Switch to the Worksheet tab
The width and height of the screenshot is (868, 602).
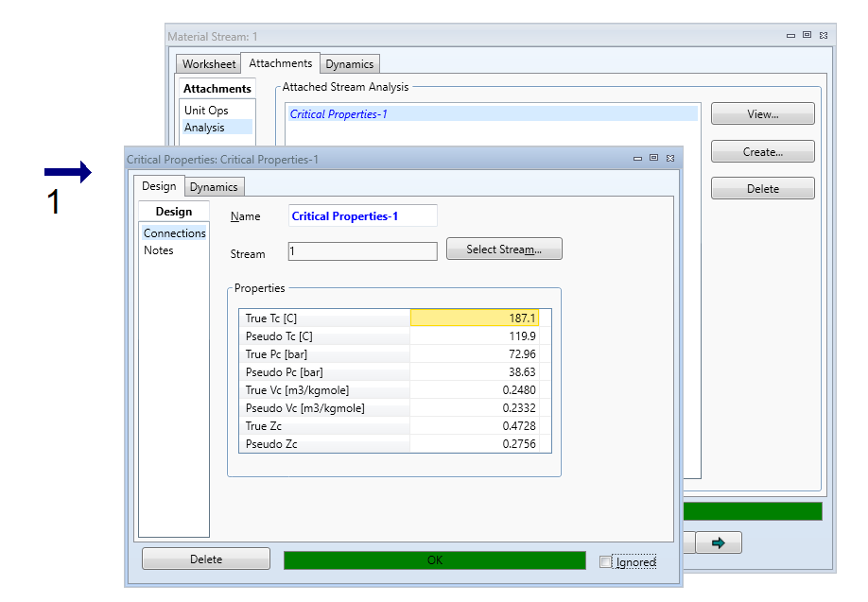point(208,63)
